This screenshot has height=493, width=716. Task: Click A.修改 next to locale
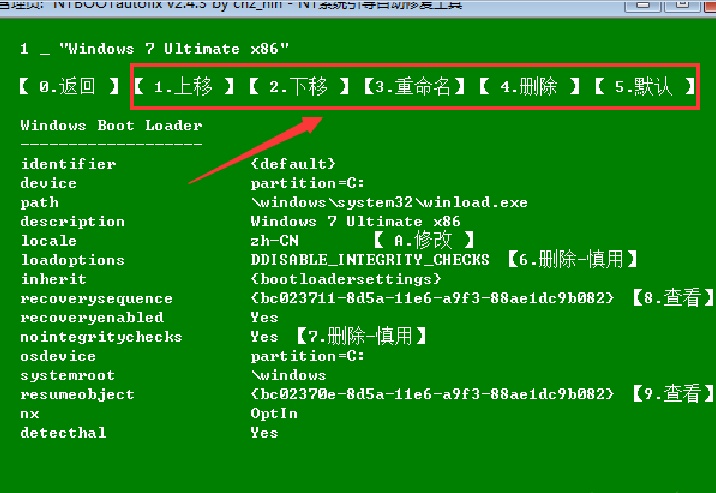[x=424, y=240]
